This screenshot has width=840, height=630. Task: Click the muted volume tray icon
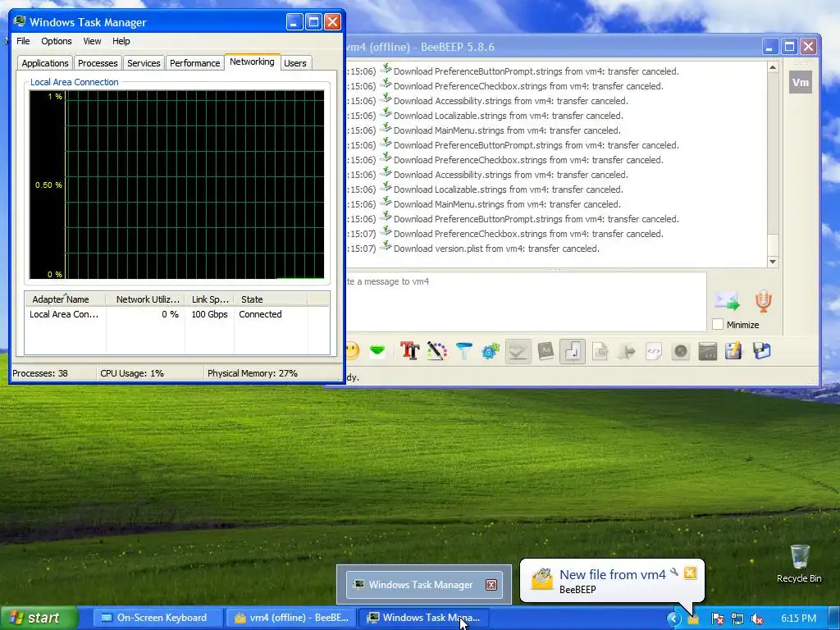(x=756, y=619)
